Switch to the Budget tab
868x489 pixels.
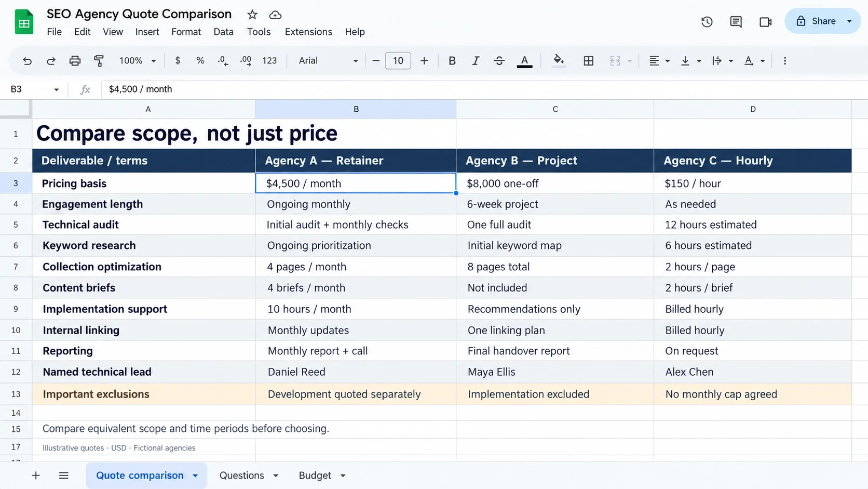315,475
